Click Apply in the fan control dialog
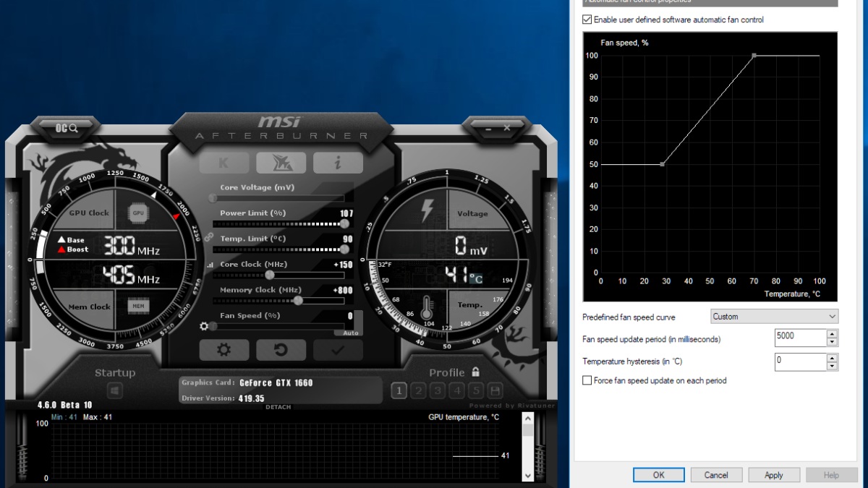 click(774, 475)
